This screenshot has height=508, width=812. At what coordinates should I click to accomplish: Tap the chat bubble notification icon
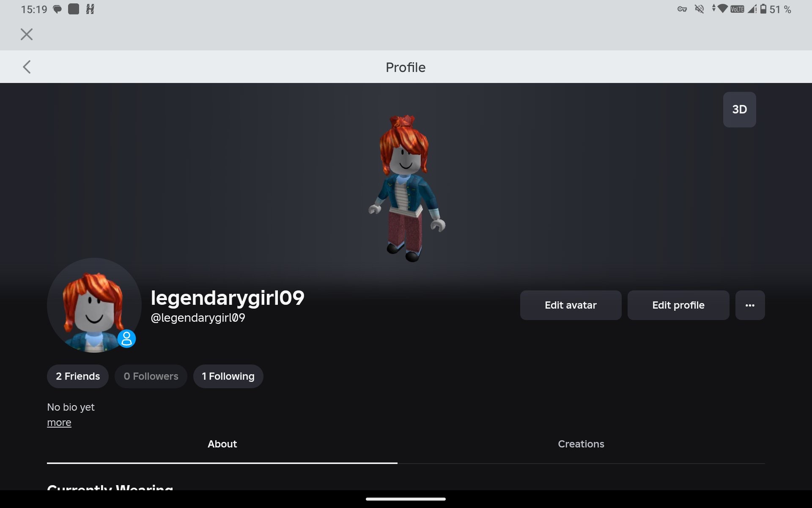57,9
